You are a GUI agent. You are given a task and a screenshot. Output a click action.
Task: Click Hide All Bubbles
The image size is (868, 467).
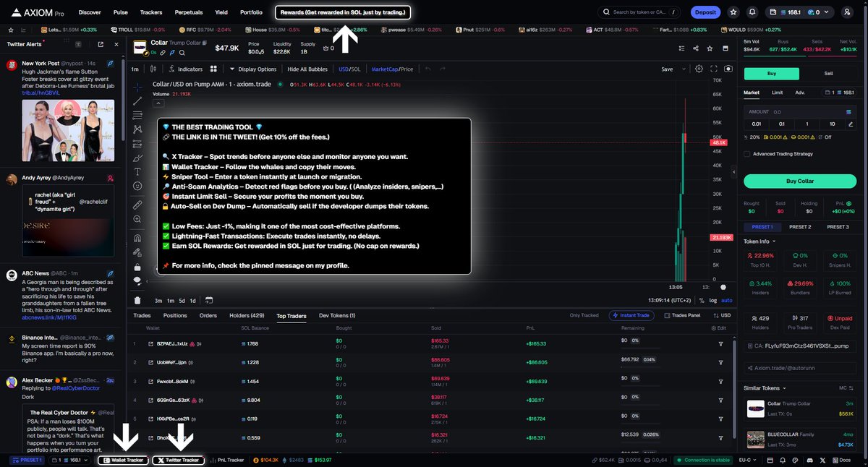click(307, 69)
